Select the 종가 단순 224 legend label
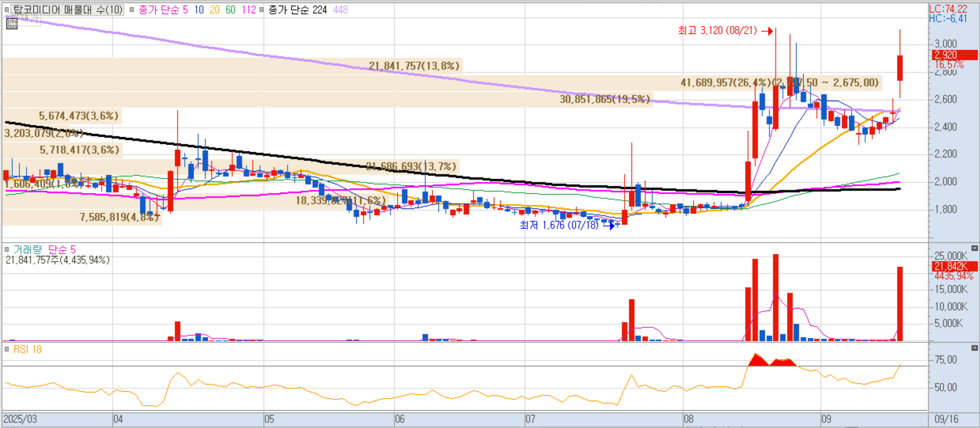The height and width of the screenshot is (428, 980). 297,9
